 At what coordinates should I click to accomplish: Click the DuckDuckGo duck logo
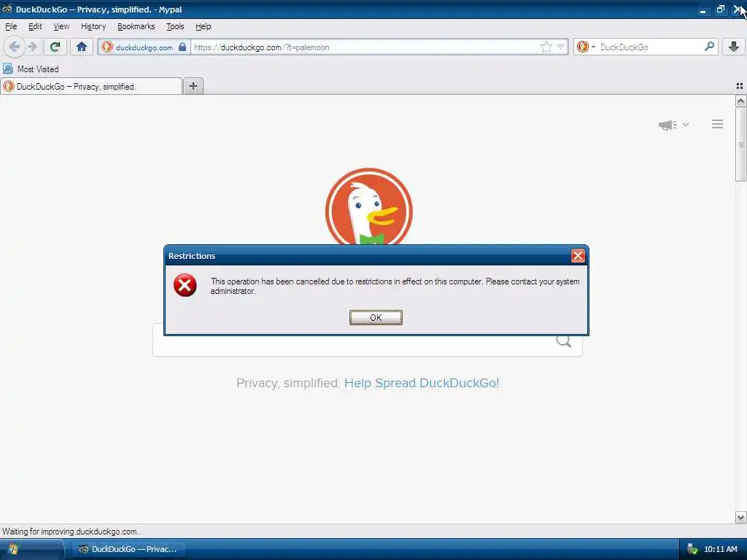pos(368,206)
